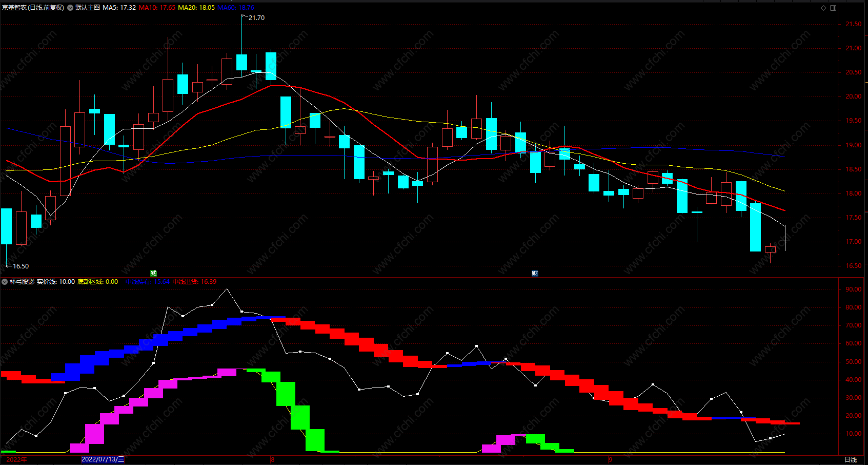The width and height of the screenshot is (868, 465).
Task: Click the 16.50 low price marker
Action: [21, 266]
